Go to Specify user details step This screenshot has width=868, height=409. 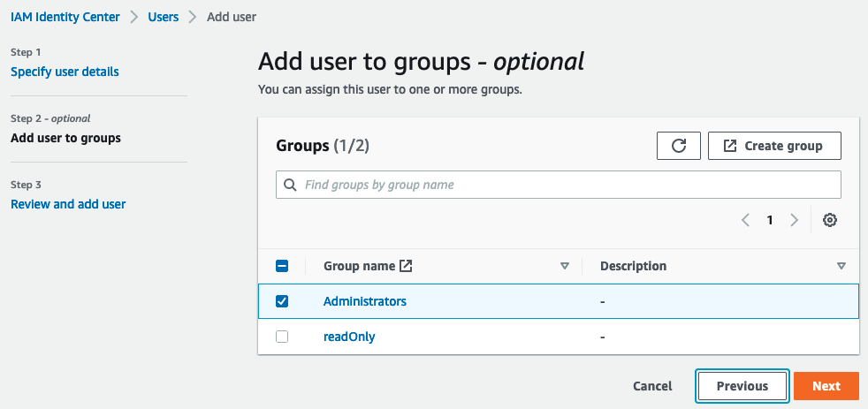coord(65,72)
